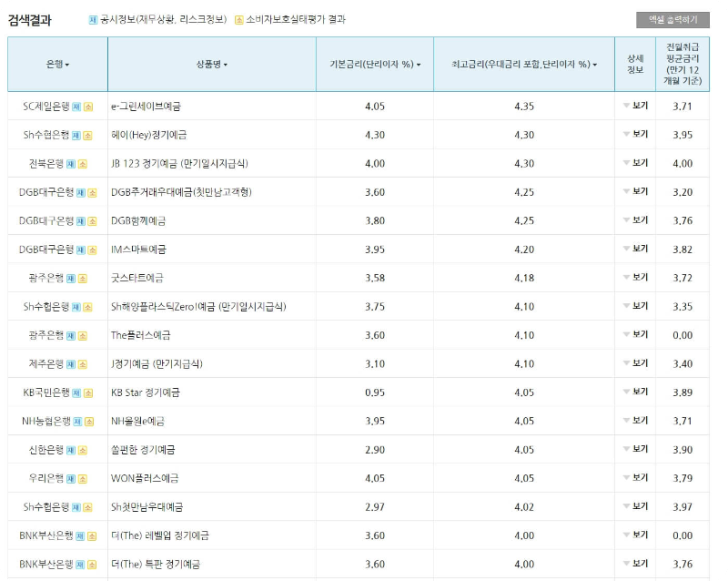Screen dimensions: 728x581
Task: Click the 재 icon beside NH농협은행
Action: coord(78,422)
